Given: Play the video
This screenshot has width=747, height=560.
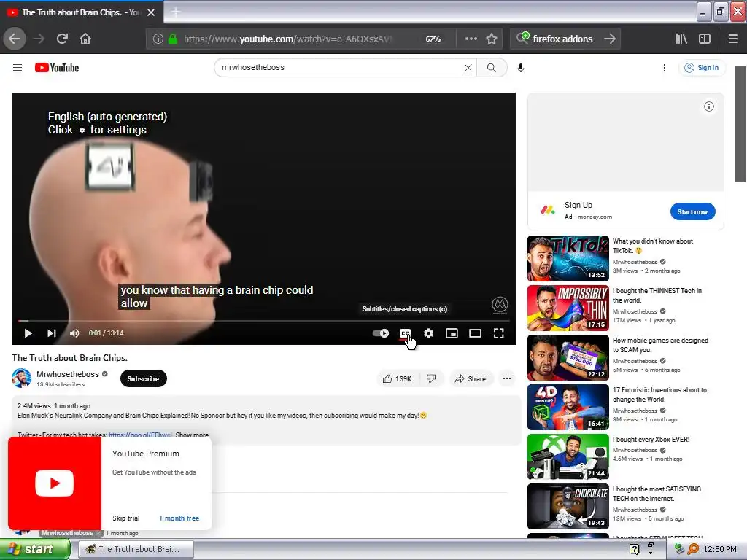Looking at the screenshot, I should click(28, 333).
